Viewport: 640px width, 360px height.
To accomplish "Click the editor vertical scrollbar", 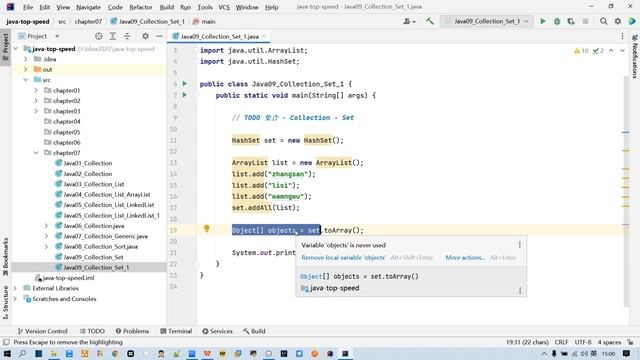I will click(626, 191).
